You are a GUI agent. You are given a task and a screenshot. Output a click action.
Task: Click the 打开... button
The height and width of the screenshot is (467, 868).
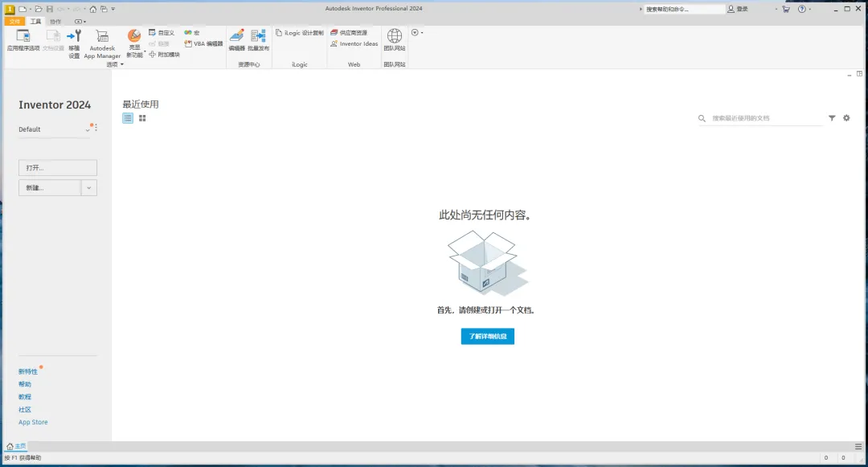point(58,168)
